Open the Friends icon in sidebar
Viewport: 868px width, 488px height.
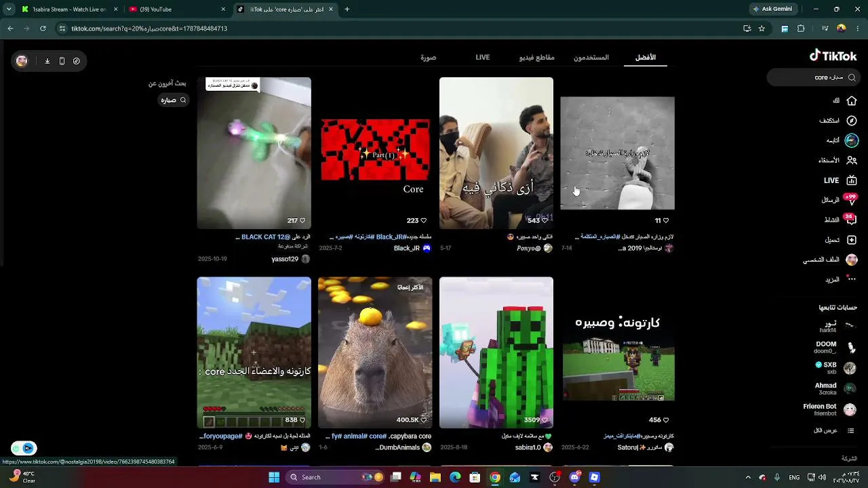(852, 161)
